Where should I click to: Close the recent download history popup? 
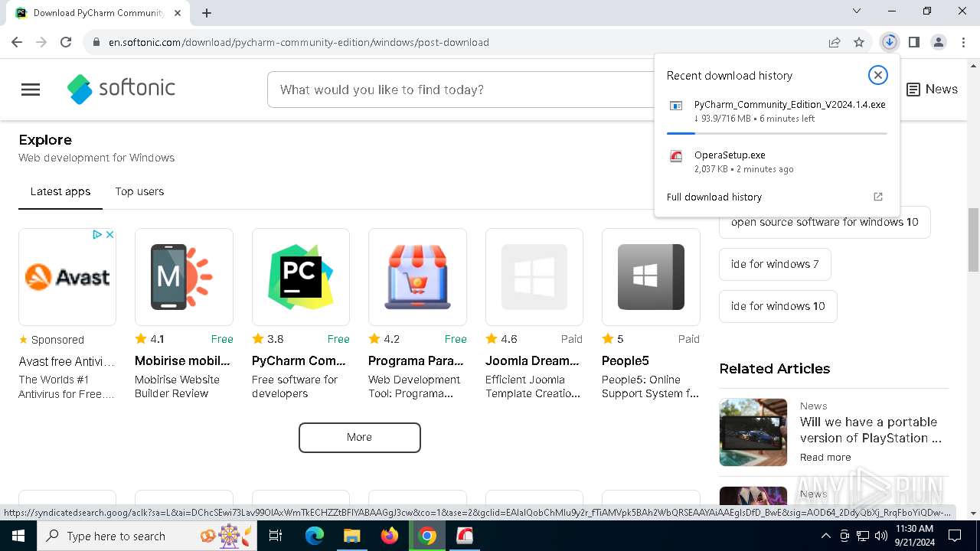[x=878, y=75]
